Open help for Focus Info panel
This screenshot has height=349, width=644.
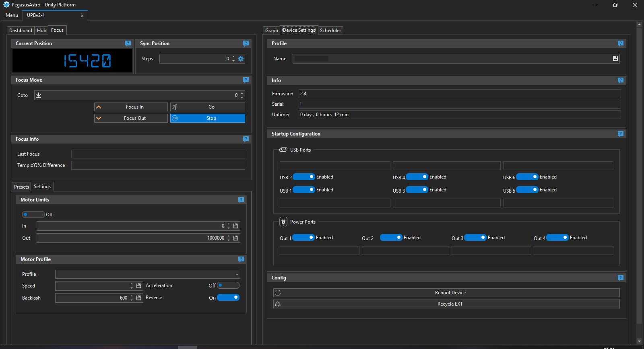pyautogui.click(x=246, y=139)
